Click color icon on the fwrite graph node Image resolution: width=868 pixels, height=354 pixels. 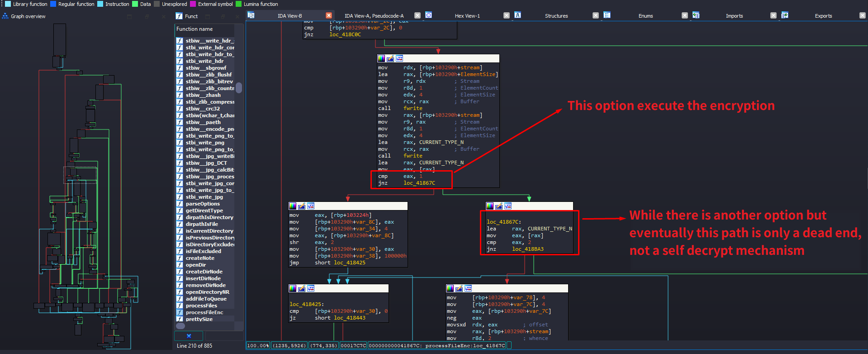pyautogui.click(x=381, y=58)
